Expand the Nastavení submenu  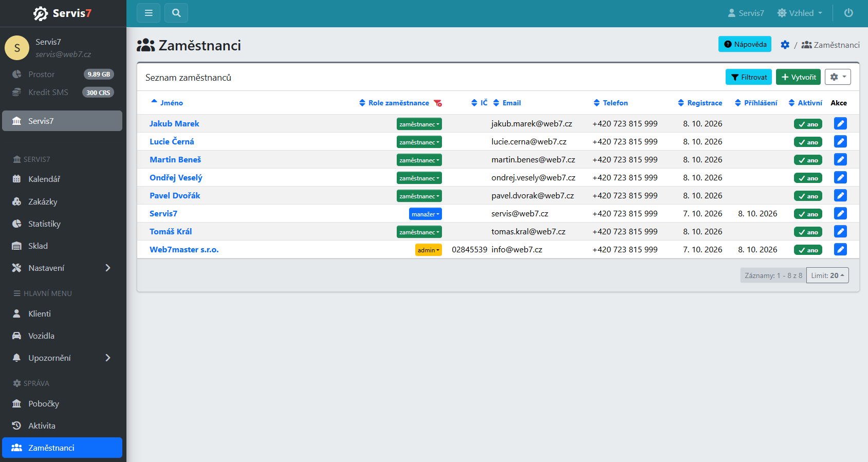(x=62, y=268)
